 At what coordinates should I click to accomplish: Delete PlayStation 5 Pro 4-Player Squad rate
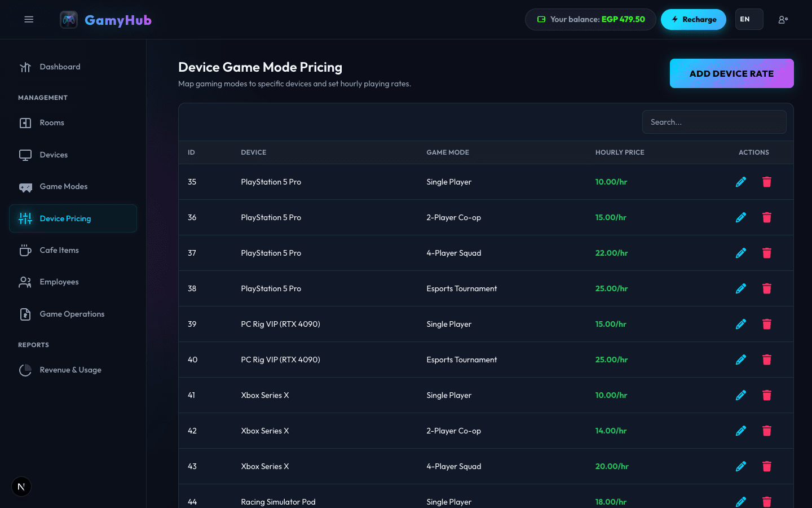click(x=767, y=253)
